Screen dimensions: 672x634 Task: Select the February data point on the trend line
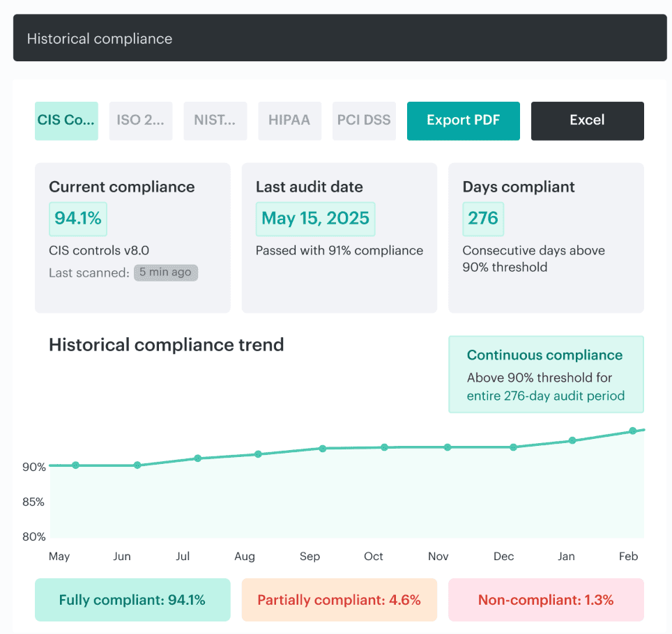coord(633,430)
